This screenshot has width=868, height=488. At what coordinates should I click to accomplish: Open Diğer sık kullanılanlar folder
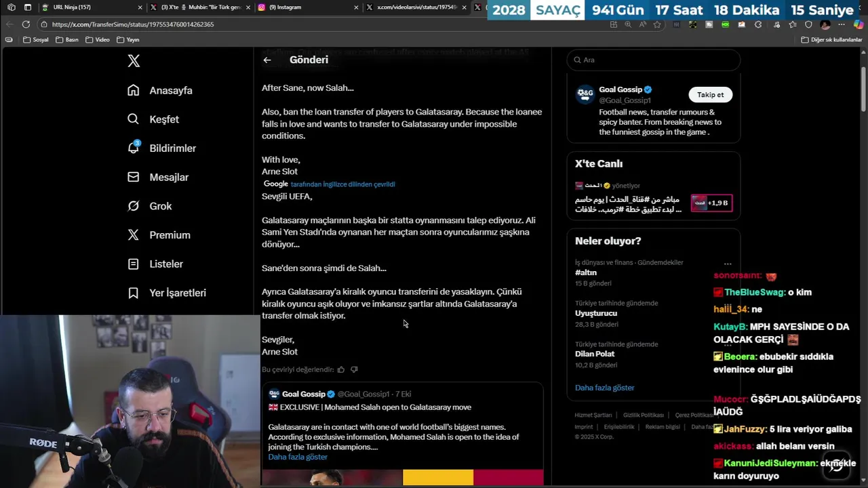[831, 39]
